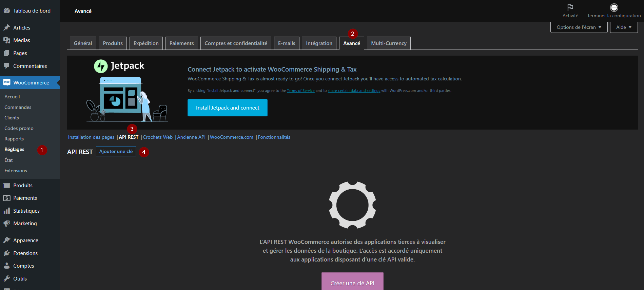Open the Codes promo submenu item

19,128
